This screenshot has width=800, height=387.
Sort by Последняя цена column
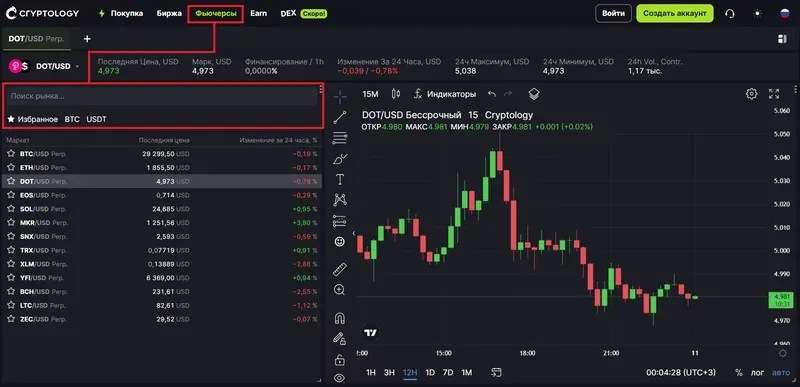(164, 140)
